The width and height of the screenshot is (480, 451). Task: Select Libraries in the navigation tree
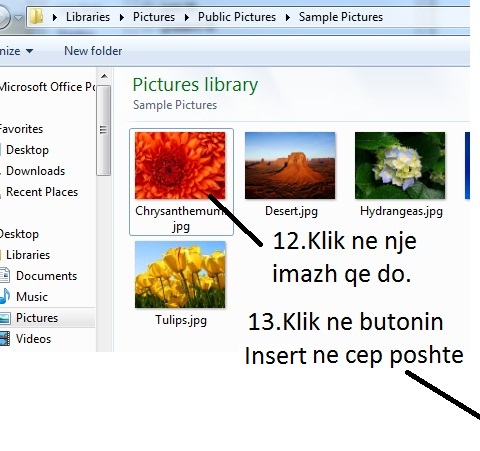(28, 255)
